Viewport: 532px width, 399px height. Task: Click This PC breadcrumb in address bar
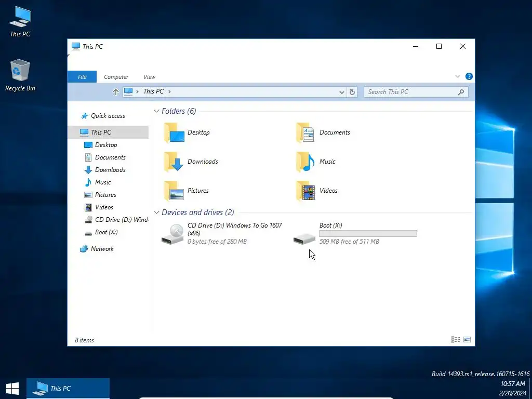(x=153, y=91)
